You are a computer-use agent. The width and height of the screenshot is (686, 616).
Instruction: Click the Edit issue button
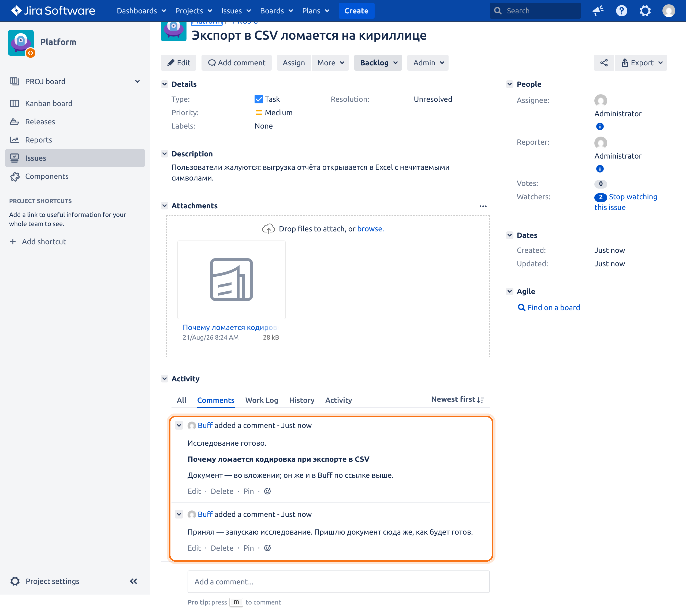tap(178, 63)
